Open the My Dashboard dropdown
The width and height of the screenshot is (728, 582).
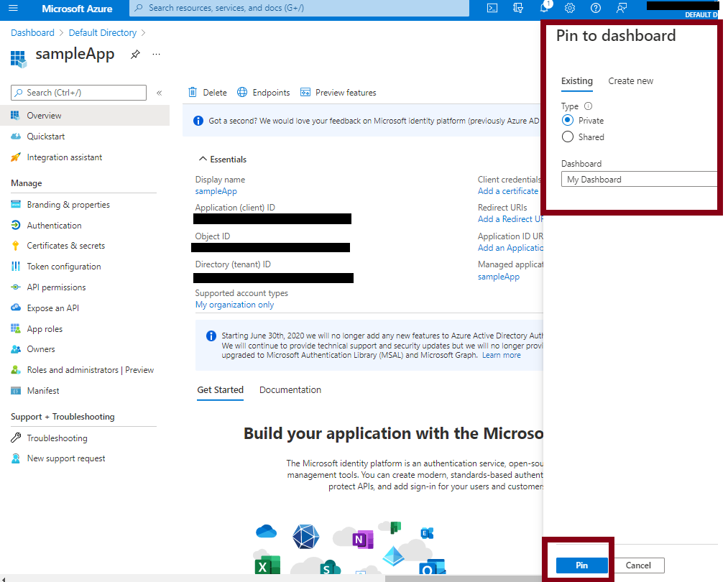pyautogui.click(x=640, y=179)
